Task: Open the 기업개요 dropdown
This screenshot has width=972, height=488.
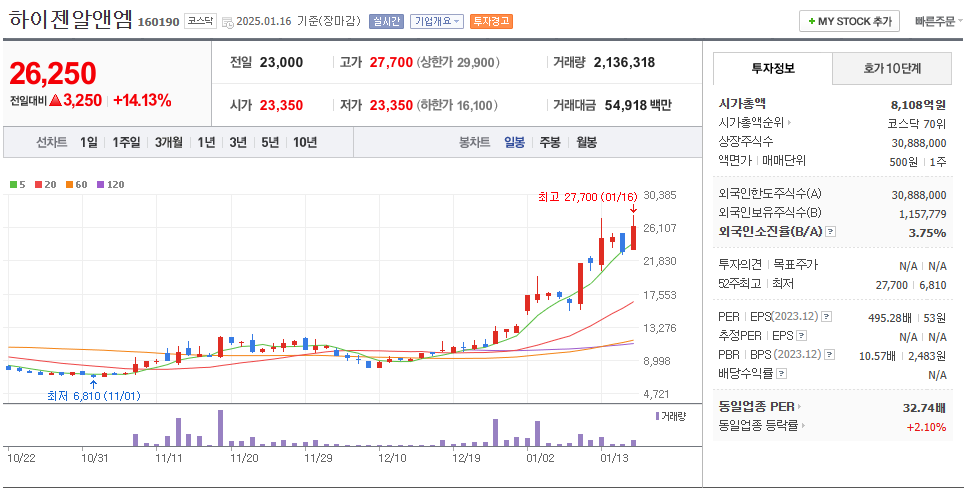Action: coord(438,21)
